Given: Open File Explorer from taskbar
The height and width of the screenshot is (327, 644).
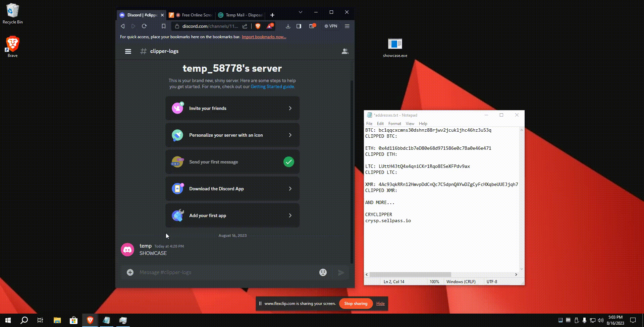Looking at the screenshot, I should [x=57, y=320].
